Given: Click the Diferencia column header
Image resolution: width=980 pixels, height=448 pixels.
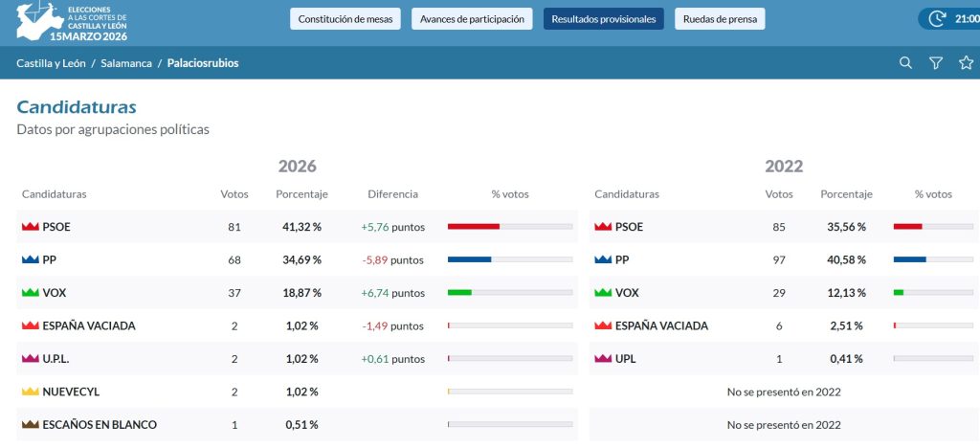Looking at the screenshot, I should [x=392, y=194].
